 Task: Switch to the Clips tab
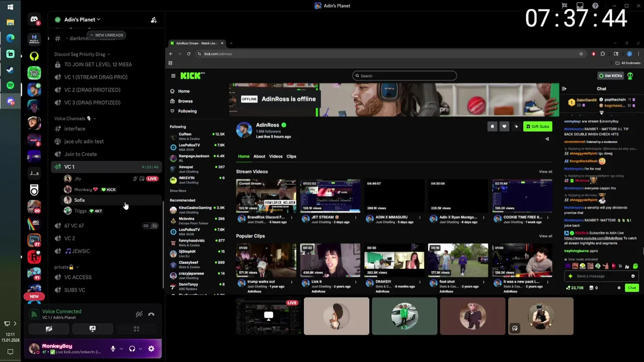291,156
